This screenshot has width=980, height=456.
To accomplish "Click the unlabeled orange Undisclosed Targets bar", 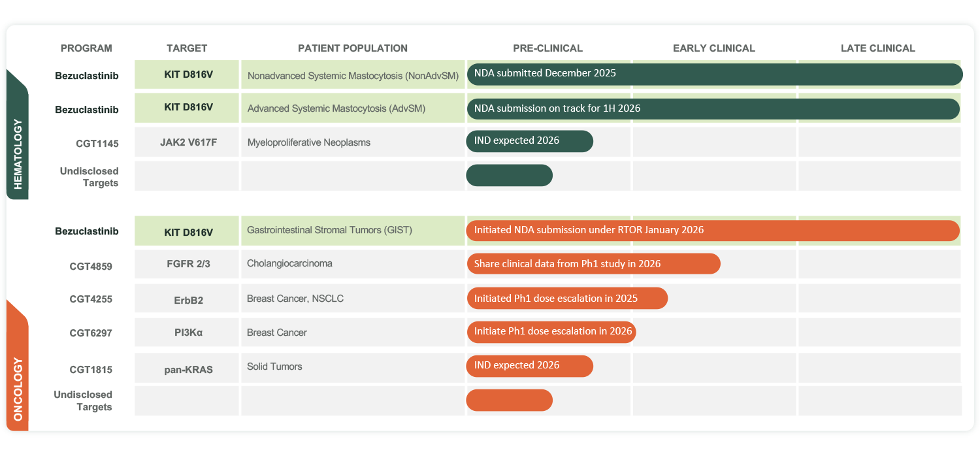I will point(509,400).
